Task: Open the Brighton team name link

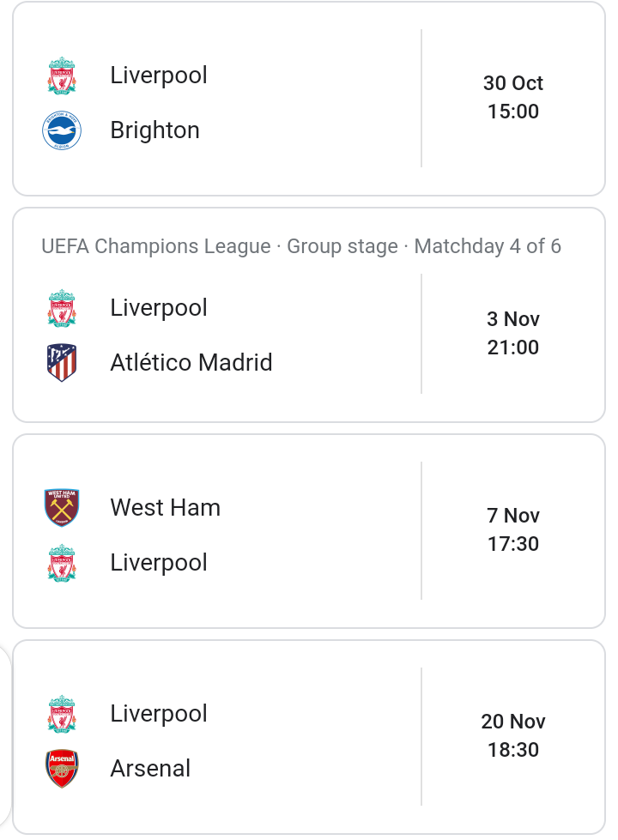Action: pos(154,130)
